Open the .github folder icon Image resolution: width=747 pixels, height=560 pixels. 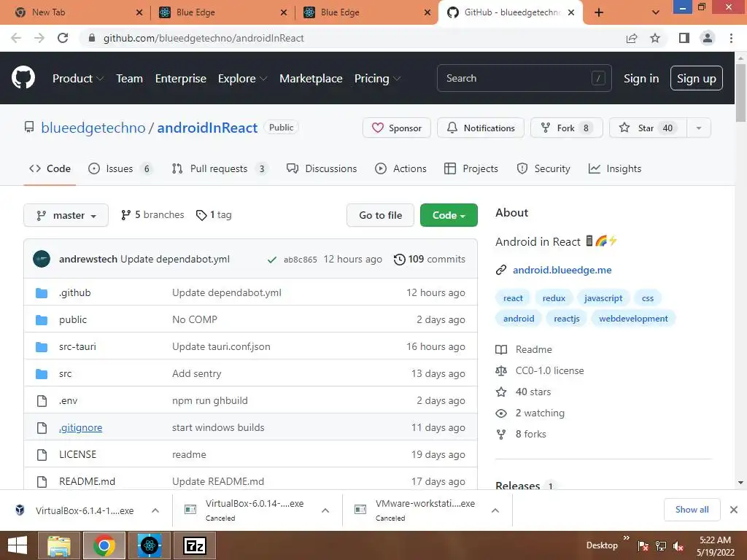pos(42,293)
